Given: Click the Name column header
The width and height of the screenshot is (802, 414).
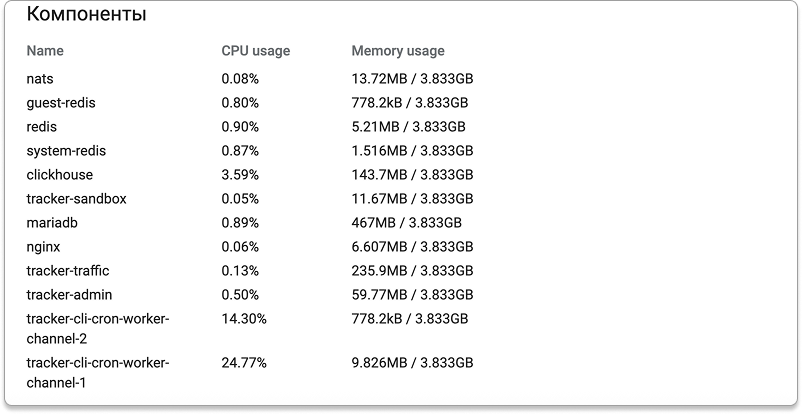Looking at the screenshot, I should [x=44, y=51].
